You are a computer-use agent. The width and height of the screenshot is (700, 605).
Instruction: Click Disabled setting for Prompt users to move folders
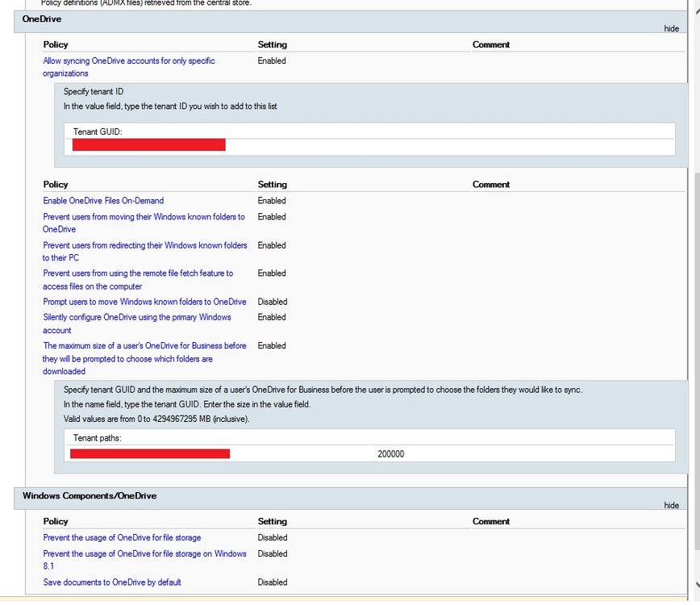273,302
